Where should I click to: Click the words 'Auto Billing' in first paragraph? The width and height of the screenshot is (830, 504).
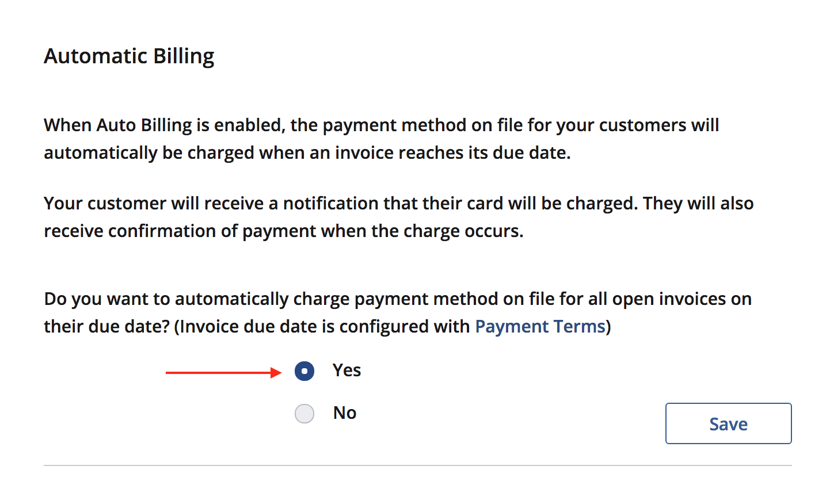coord(144,125)
